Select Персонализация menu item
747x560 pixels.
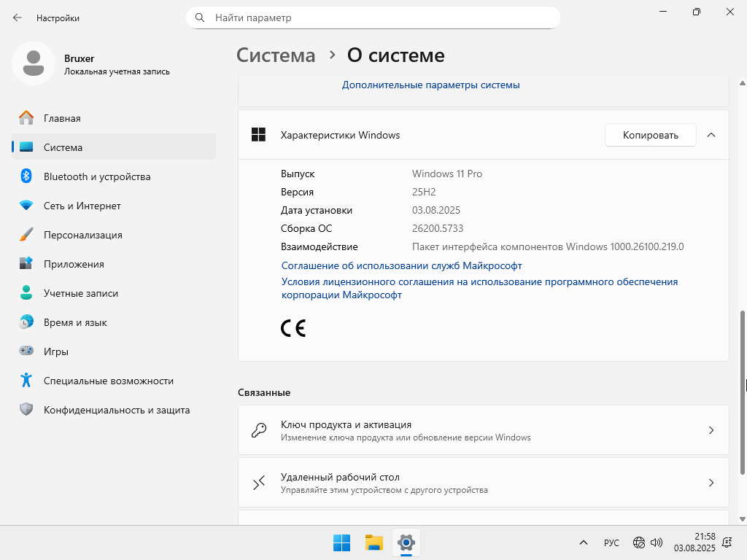point(114,234)
